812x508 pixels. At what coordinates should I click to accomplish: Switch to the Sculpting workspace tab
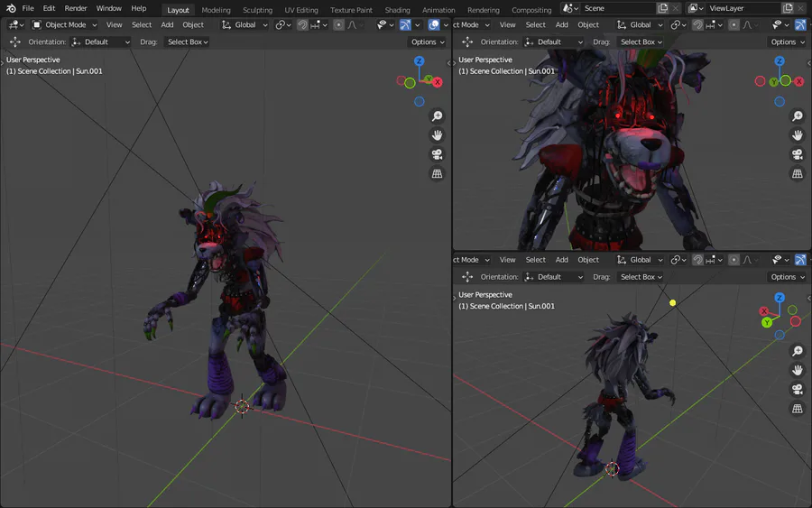(257, 10)
